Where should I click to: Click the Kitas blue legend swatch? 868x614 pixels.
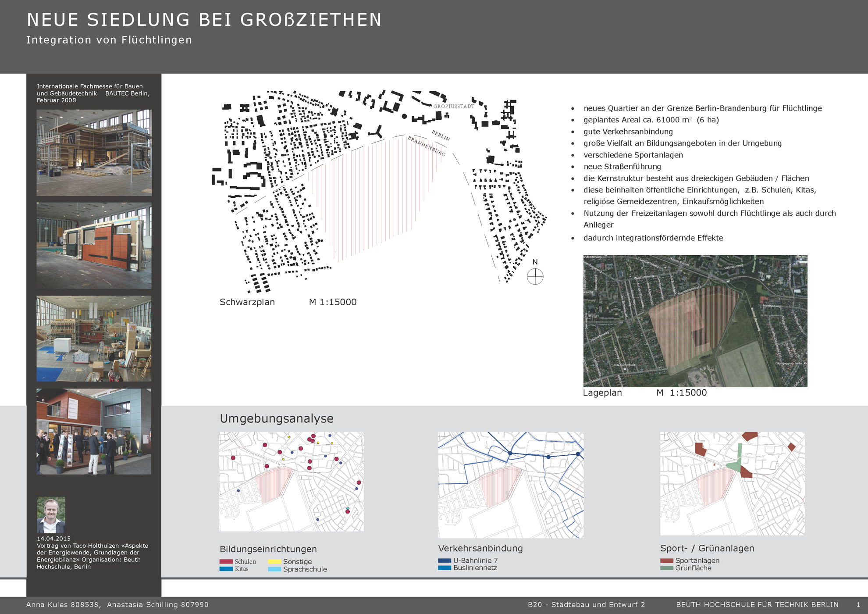pos(226,569)
